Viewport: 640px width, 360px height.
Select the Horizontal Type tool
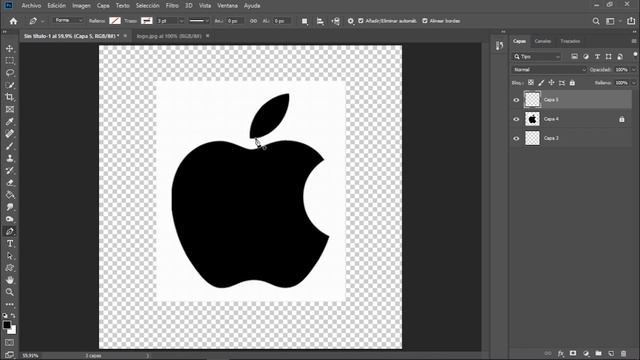10,244
